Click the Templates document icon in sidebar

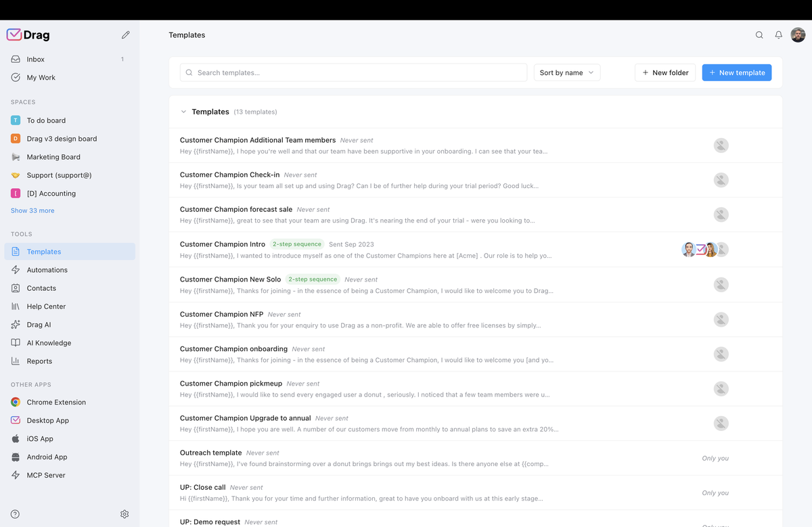(x=16, y=252)
